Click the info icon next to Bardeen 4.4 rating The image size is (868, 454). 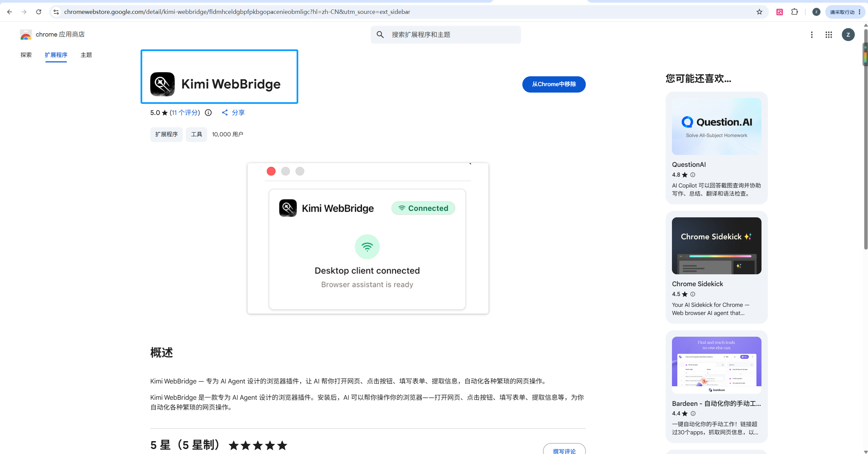pyautogui.click(x=693, y=414)
